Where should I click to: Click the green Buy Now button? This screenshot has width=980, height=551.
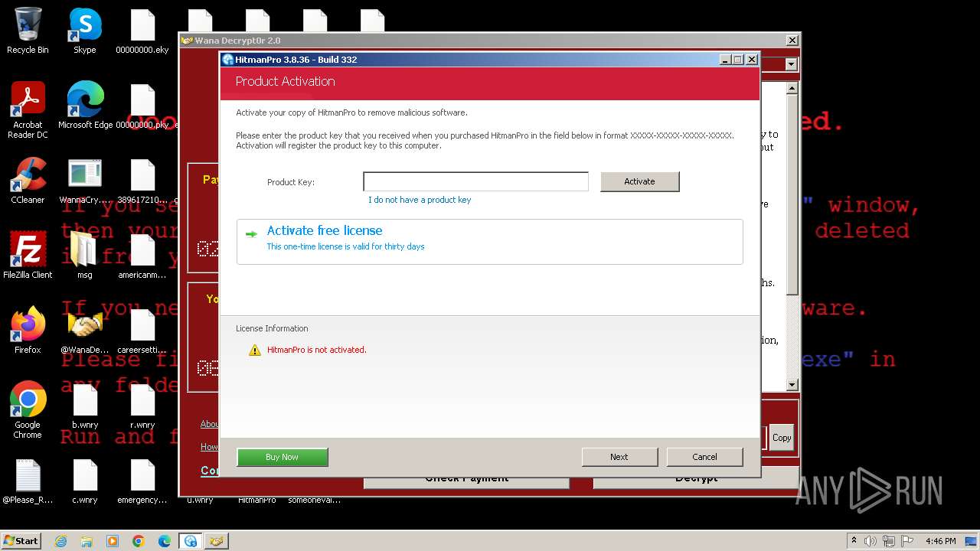pyautogui.click(x=283, y=457)
